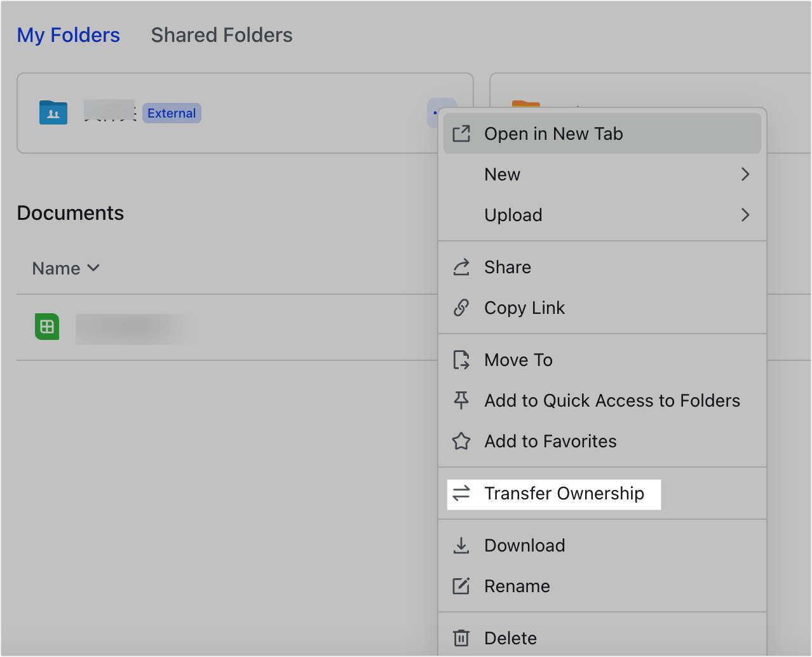
Task: Click the Delete trash icon
Action: pyautogui.click(x=462, y=638)
